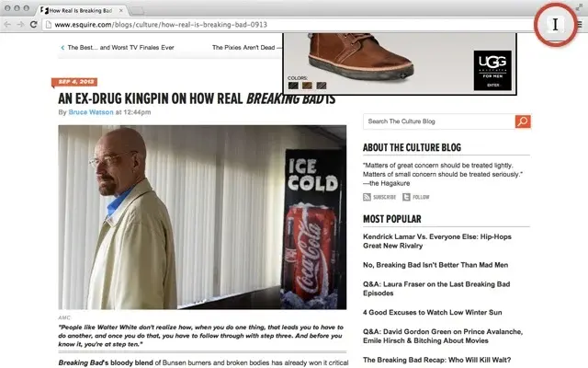Select the 'How Real Is Breaking Bad' tab
The height and width of the screenshot is (368, 588).
(81, 10)
